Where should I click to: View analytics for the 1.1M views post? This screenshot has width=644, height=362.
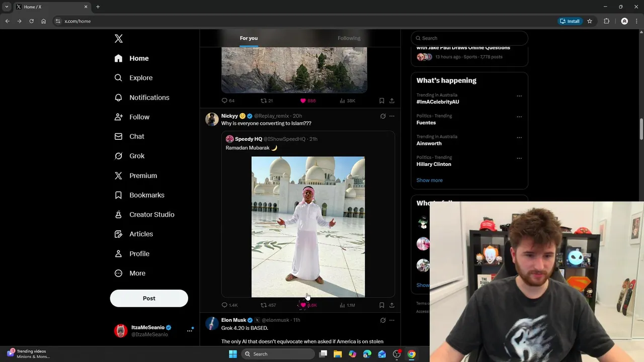[x=347, y=305]
